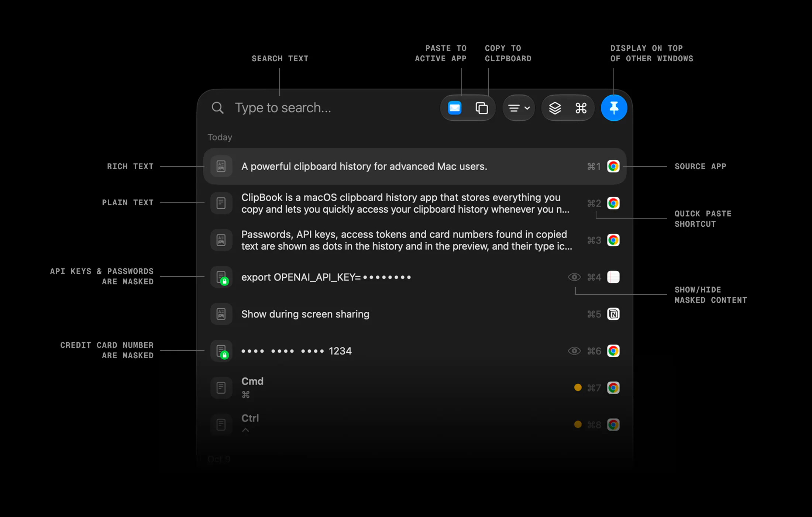The height and width of the screenshot is (517, 812).
Task: Click Chrome source icon next to ⌘1
Action: tap(613, 166)
